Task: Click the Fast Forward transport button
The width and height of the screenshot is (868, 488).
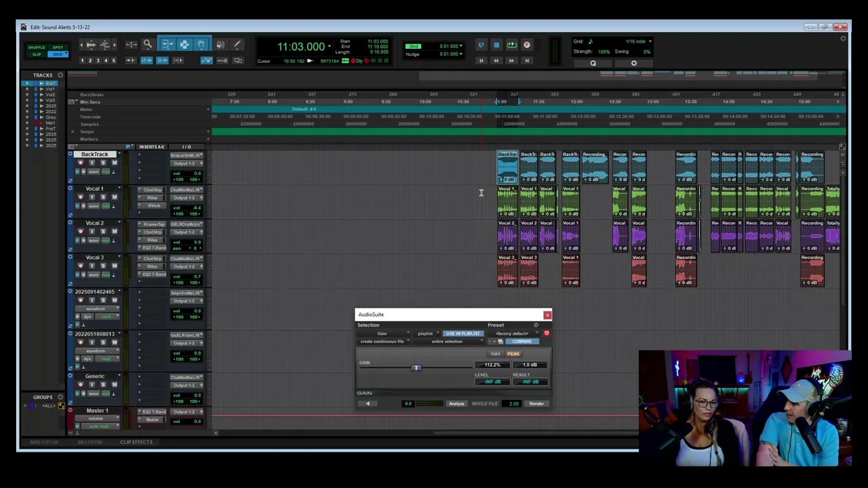Action: pos(511,60)
